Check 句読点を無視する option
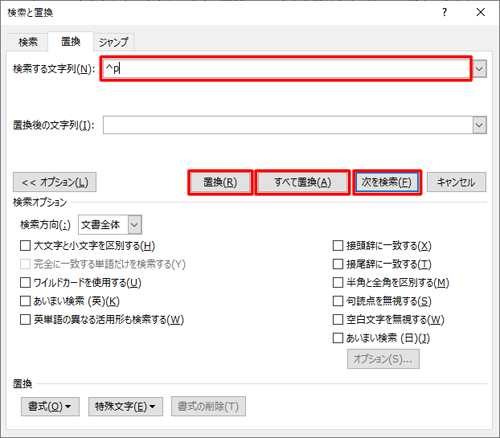 [338, 301]
